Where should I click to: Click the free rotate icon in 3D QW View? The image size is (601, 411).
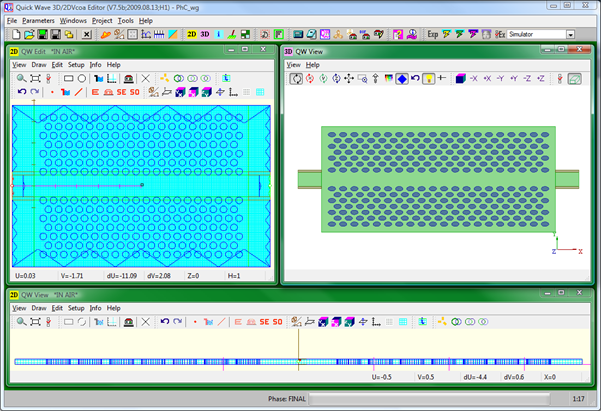click(x=295, y=78)
